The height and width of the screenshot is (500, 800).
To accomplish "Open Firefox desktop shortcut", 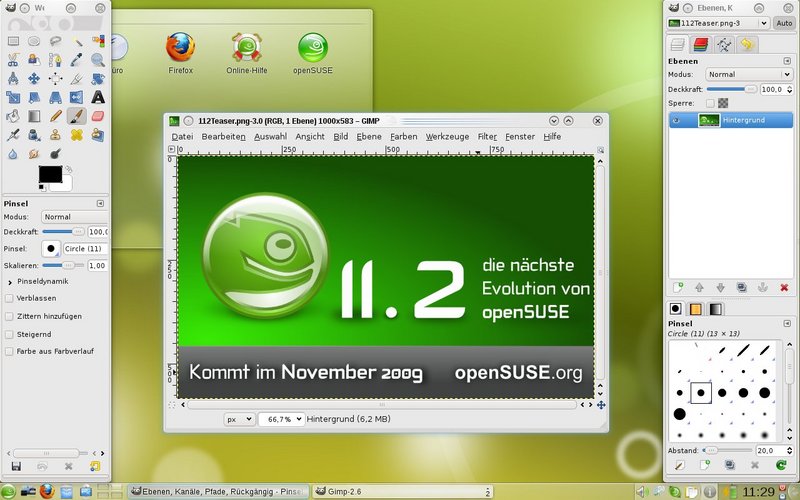I will click(181, 53).
